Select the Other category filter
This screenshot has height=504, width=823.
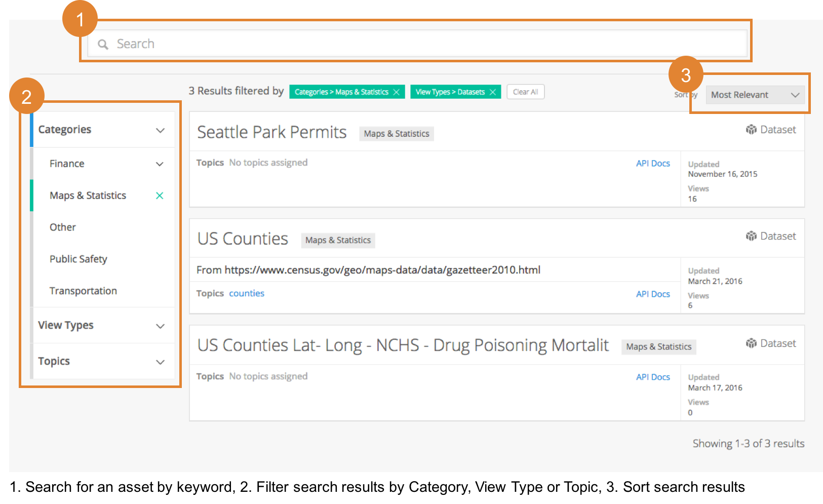coord(63,227)
